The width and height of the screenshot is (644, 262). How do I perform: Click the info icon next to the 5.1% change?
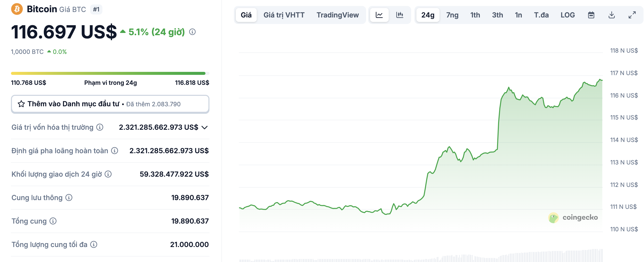[192, 32]
